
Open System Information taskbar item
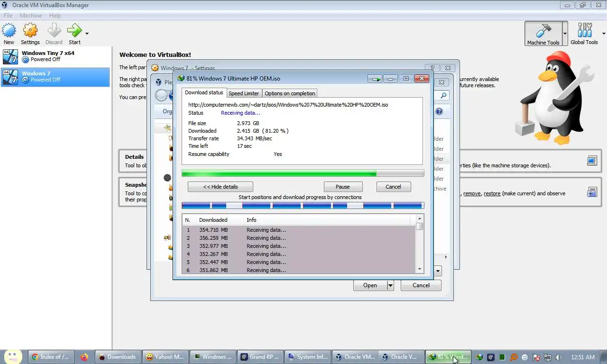pyautogui.click(x=307, y=357)
